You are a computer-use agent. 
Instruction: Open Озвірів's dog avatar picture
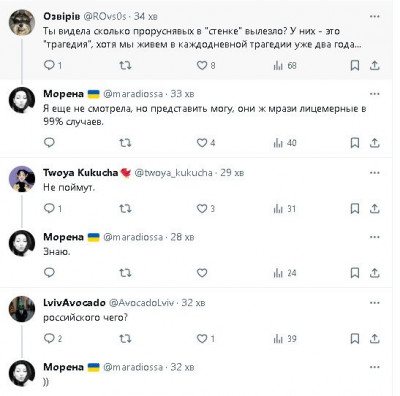pos(22,23)
